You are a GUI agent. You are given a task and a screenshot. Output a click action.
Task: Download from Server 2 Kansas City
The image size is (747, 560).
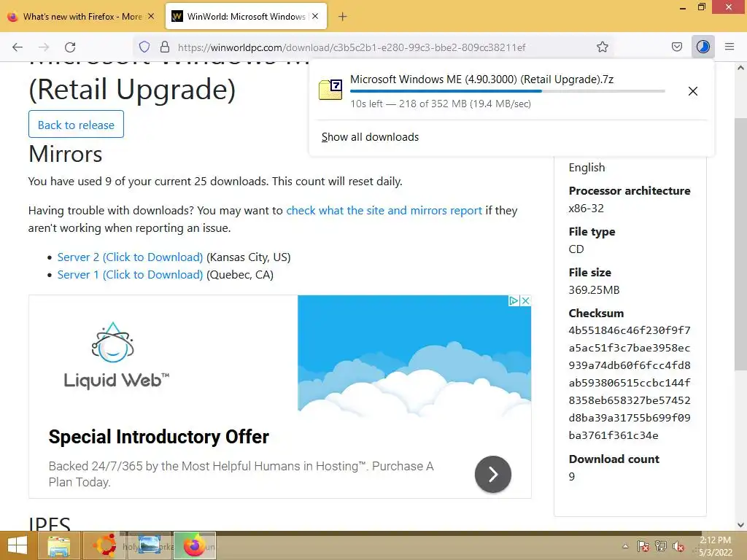(130, 257)
